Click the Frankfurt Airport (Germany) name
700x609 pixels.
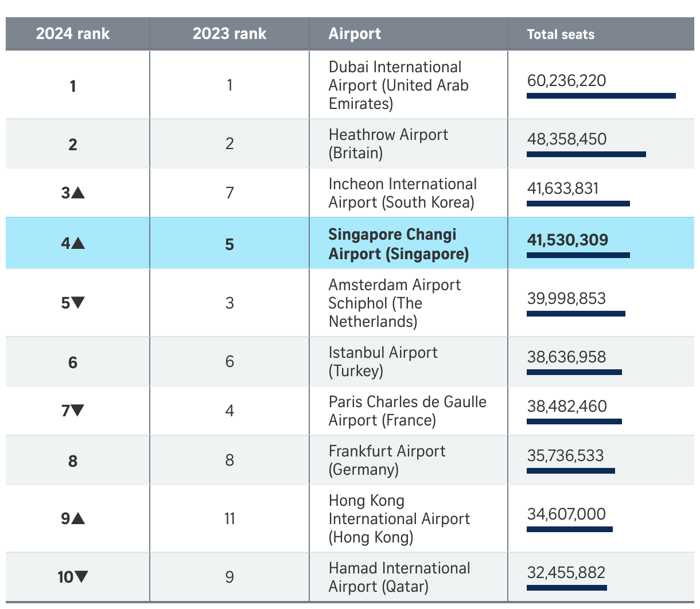[387, 460]
